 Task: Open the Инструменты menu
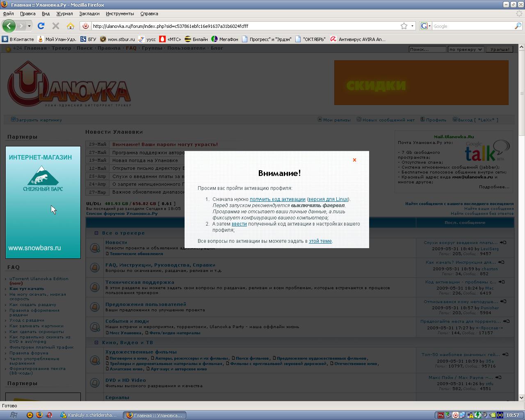(120, 14)
